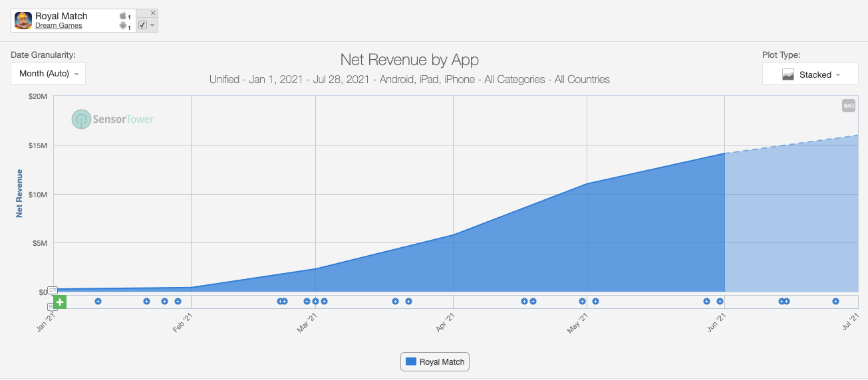Click the first event marker after the green plus
Screen dimensions: 868x380
pyautogui.click(x=98, y=302)
